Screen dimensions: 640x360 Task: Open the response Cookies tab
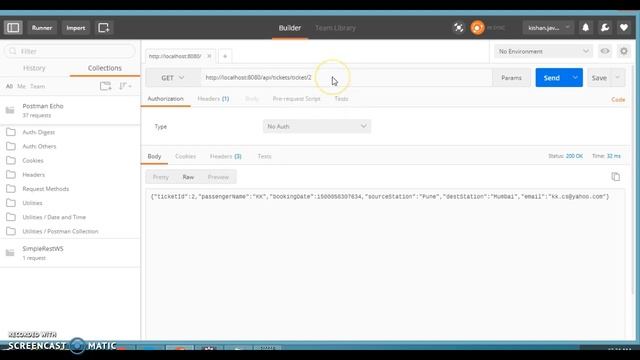[x=185, y=156]
